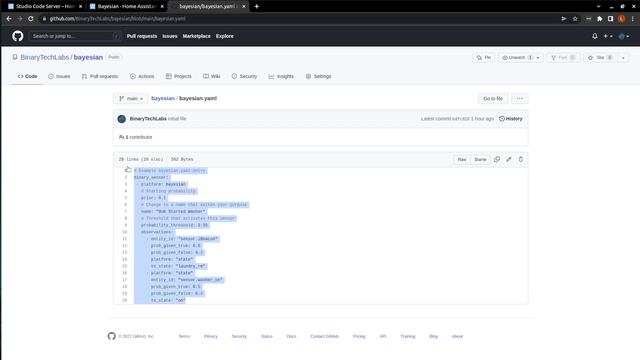Focus Search or jump to field
Viewport: 640px width, 360px height.
75,36
